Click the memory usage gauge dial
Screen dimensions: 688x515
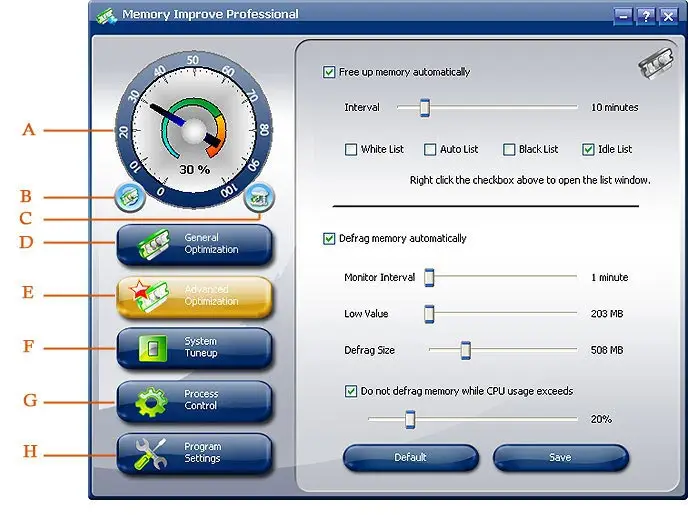194,129
